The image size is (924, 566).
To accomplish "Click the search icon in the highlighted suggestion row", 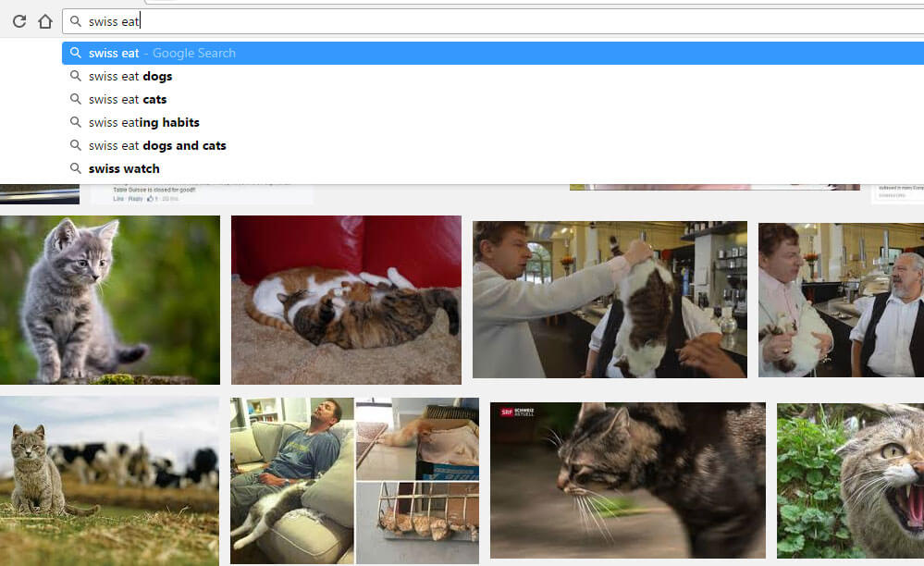I will (76, 53).
